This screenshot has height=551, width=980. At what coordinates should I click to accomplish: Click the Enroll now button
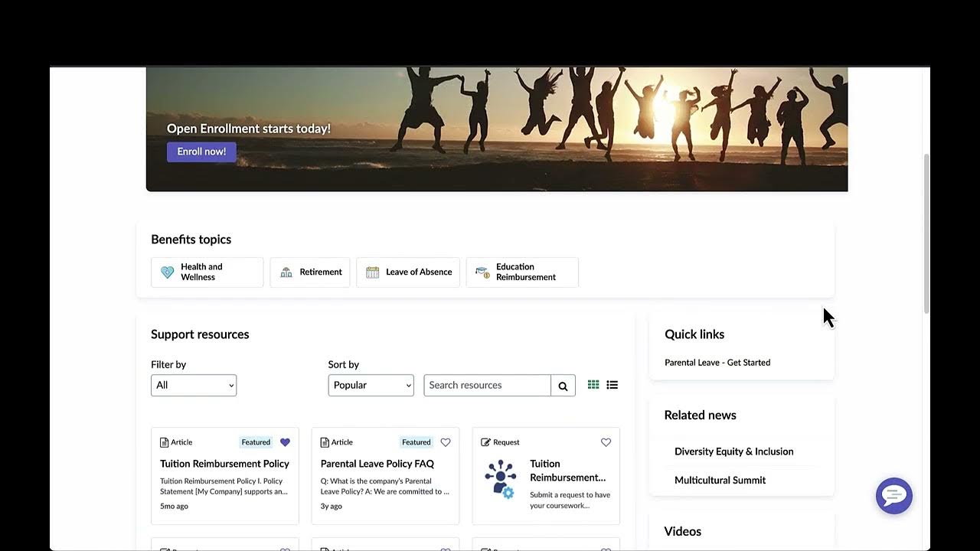tap(201, 152)
